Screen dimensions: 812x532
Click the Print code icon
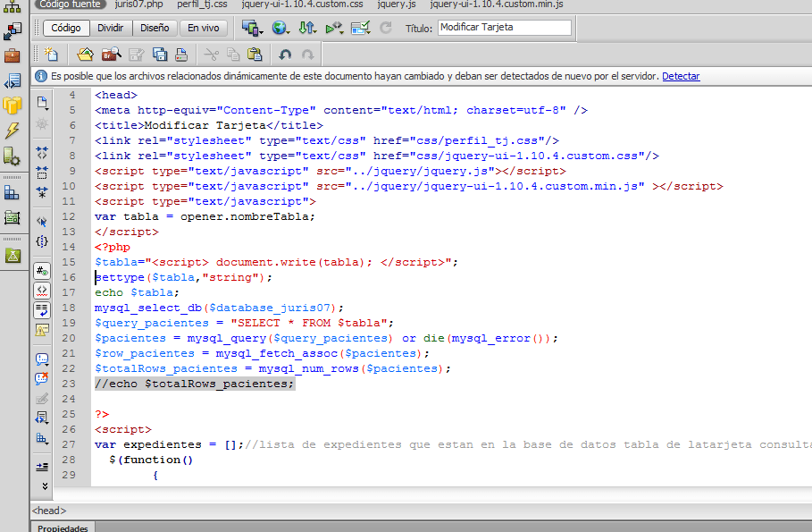(x=180, y=55)
